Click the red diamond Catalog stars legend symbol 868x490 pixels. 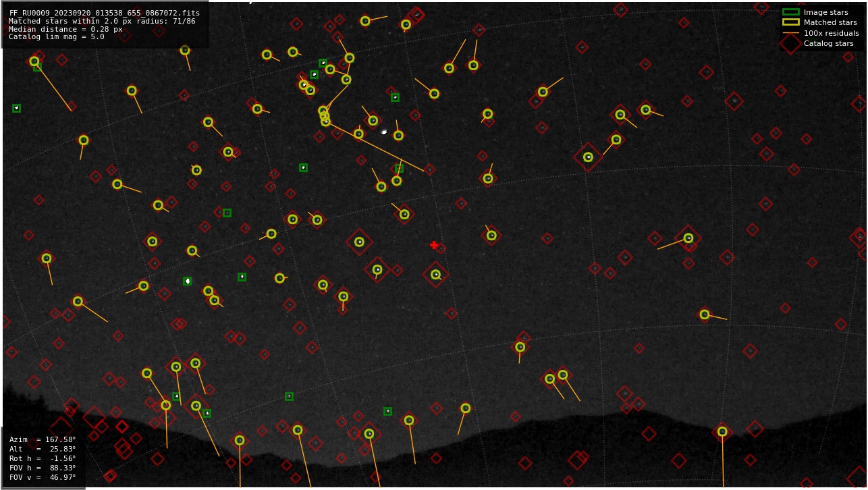[x=790, y=43]
